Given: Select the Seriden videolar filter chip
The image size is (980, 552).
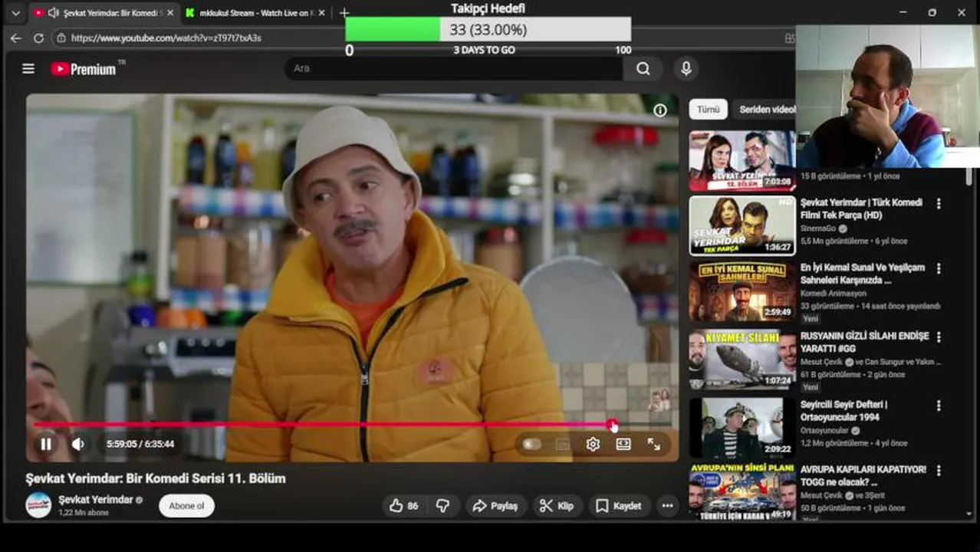Looking at the screenshot, I should point(765,110).
